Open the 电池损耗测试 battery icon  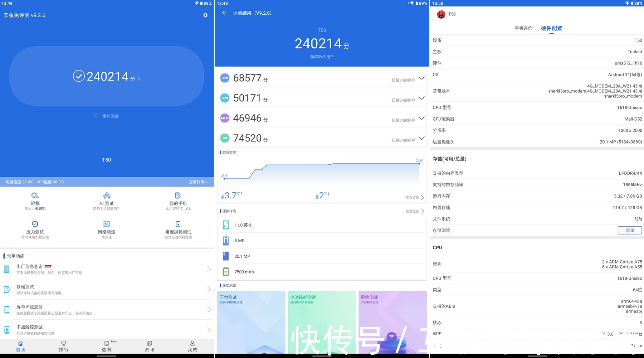click(178, 224)
